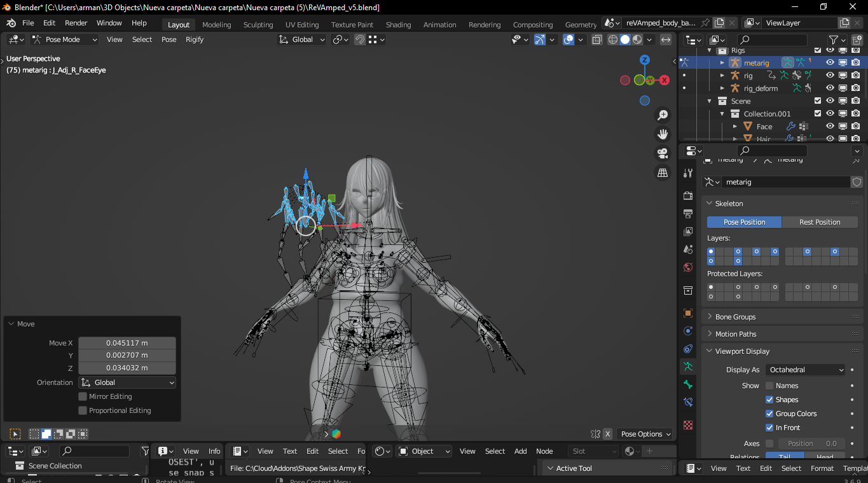The width and height of the screenshot is (868, 483).
Task: Click the Rest Position button
Action: (819, 222)
